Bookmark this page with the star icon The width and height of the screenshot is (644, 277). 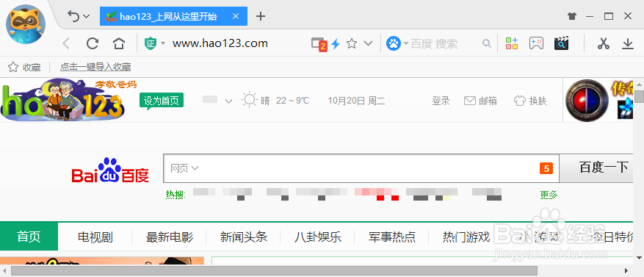pos(352,43)
